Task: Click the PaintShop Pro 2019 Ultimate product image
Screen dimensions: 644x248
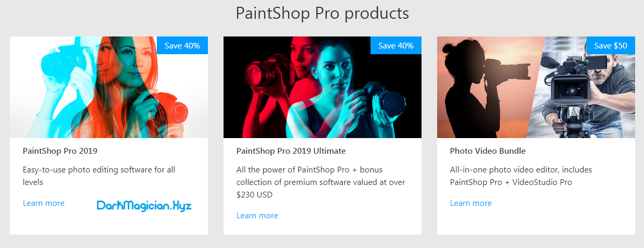Action: pyautogui.click(x=323, y=87)
